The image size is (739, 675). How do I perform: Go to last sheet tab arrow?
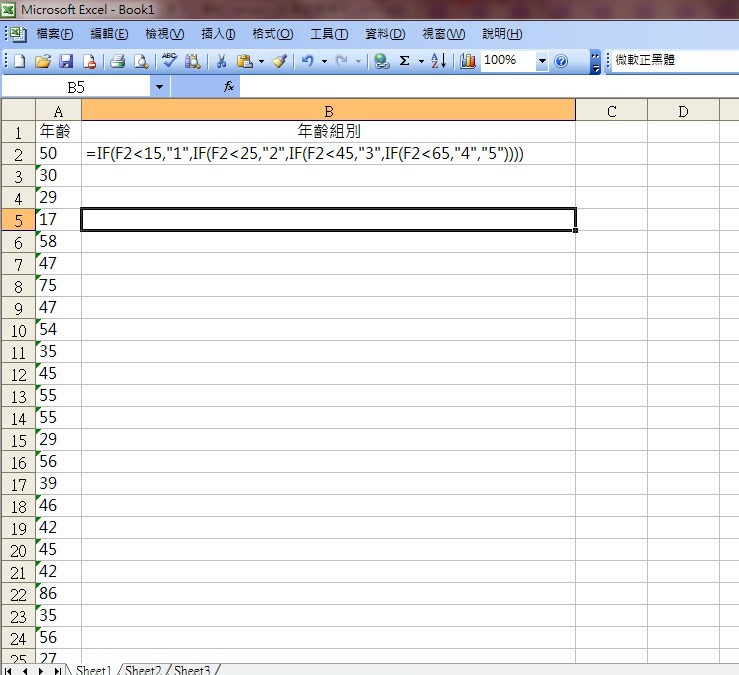point(57,670)
